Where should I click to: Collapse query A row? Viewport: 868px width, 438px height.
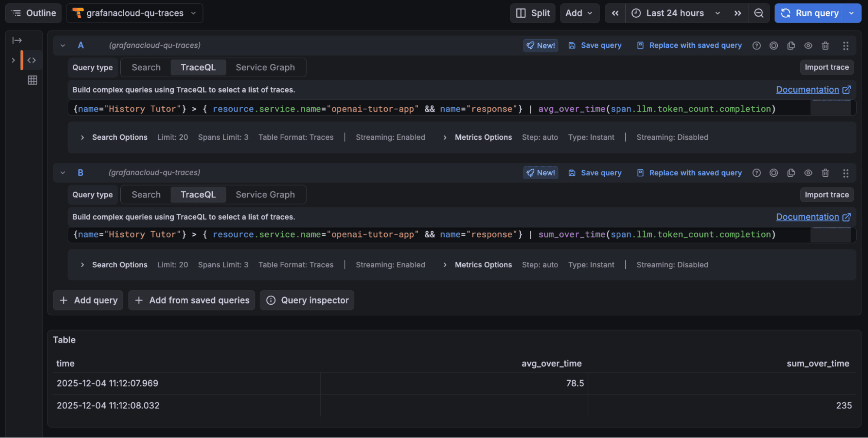tap(63, 46)
